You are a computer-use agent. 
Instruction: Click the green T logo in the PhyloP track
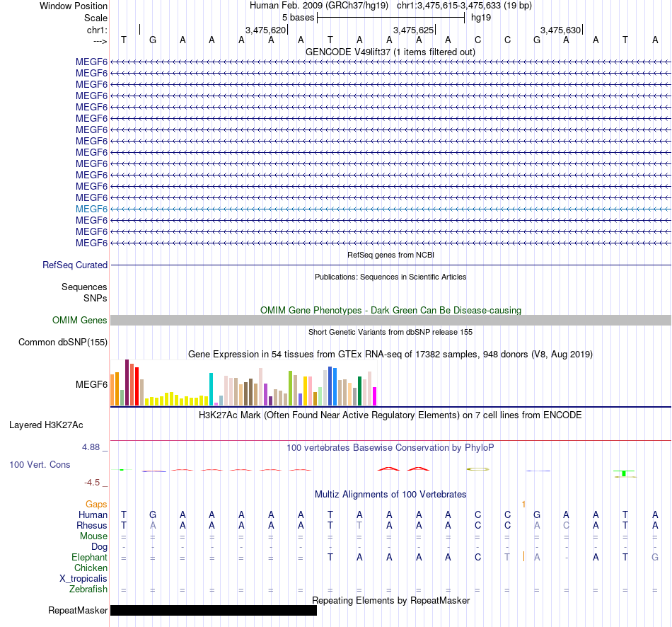point(624,473)
